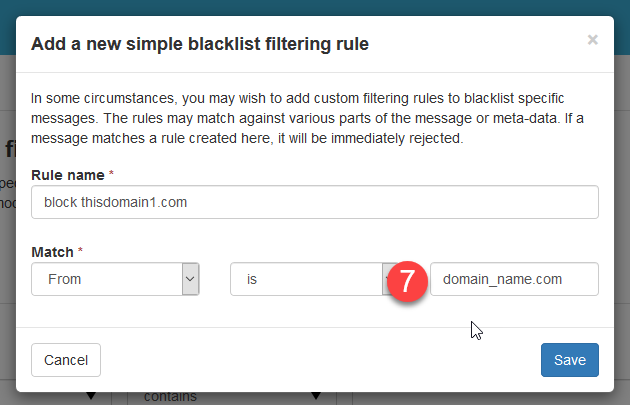
Task: Click the dark header bar above dialog
Action: [x=315, y=6]
